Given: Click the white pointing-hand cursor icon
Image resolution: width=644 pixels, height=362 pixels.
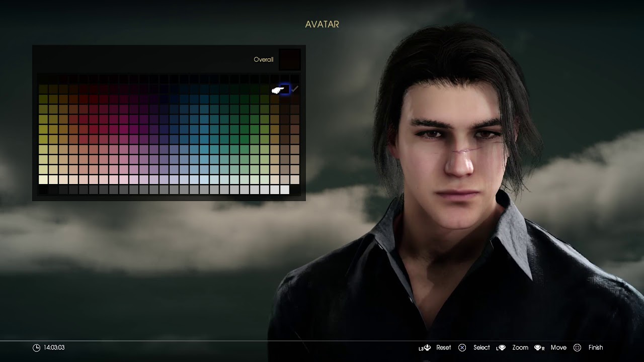Looking at the screenshot, I should [278, 90].
